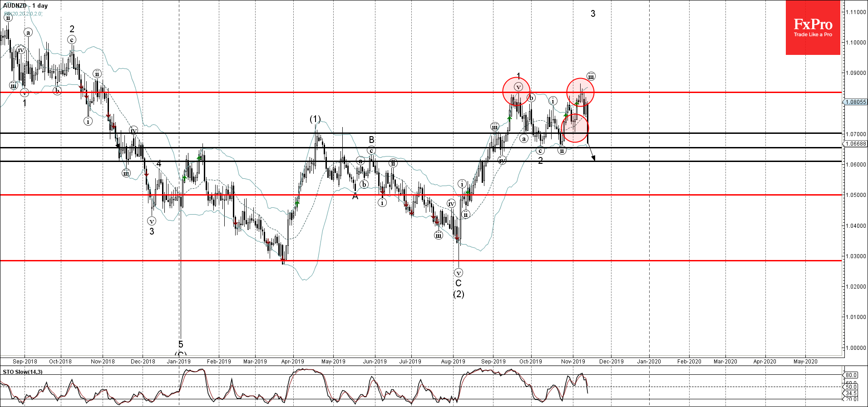
Task: Click the circled iii label above November peak
Action: (591, 76)
